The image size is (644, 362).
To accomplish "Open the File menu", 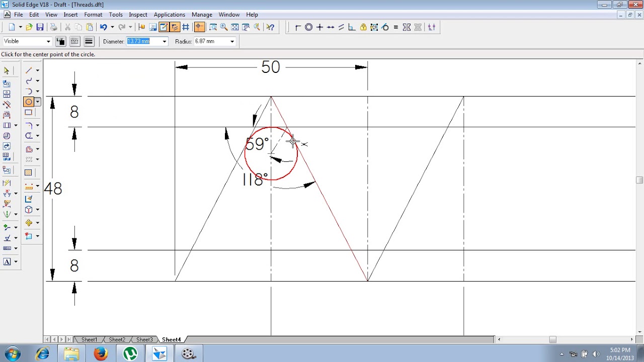I will tap(19, 15).
